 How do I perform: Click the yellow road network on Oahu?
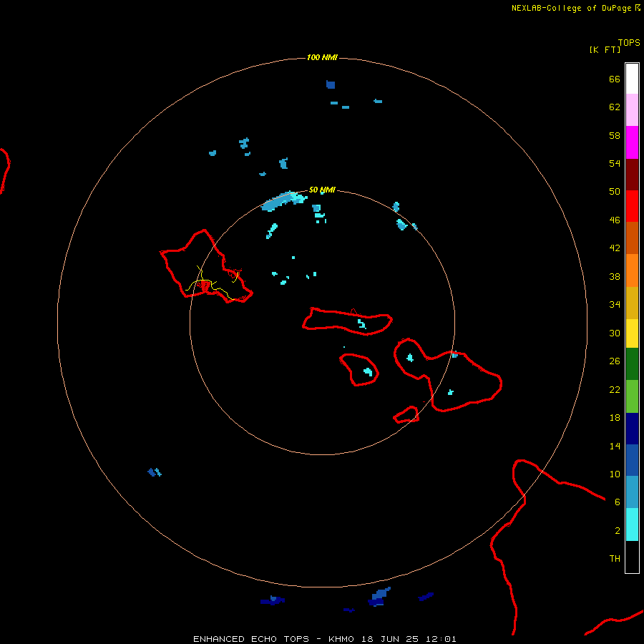[x=213, y=283]
